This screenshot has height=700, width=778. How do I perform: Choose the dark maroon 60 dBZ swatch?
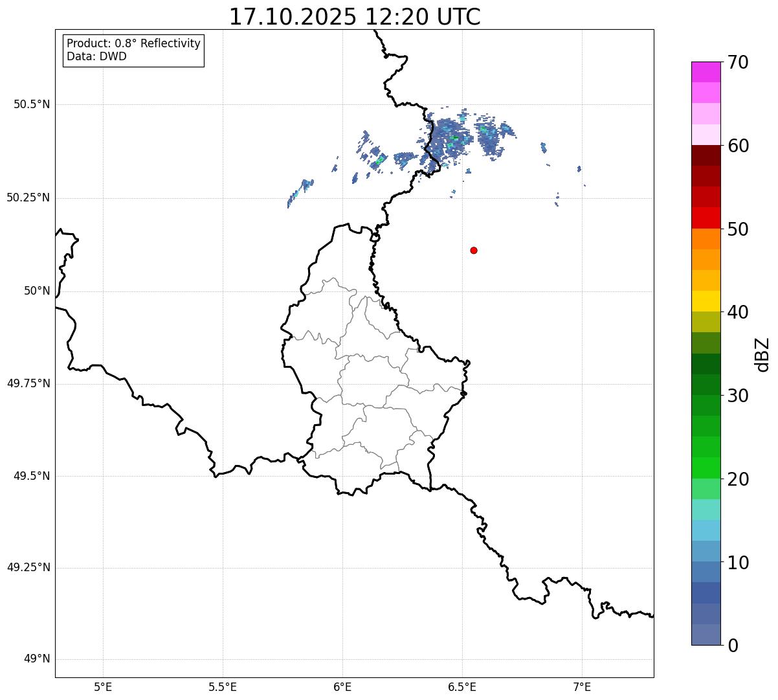coord(706,155)
